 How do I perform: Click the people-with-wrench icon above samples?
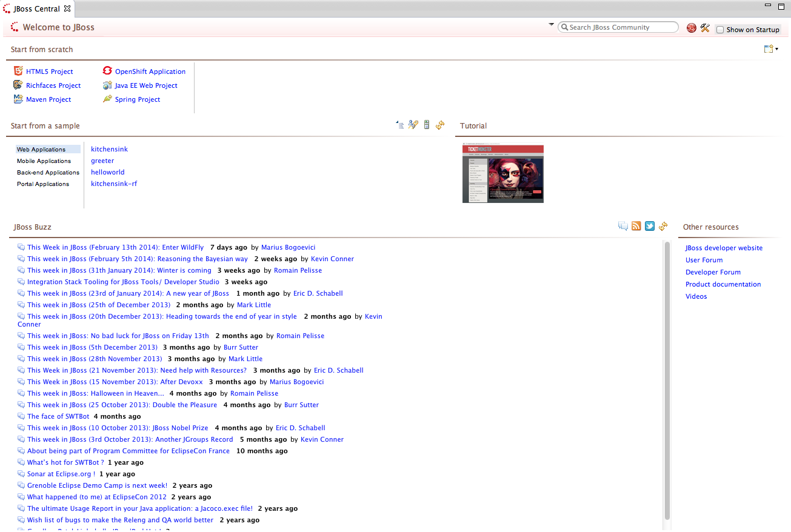point(413,125)
